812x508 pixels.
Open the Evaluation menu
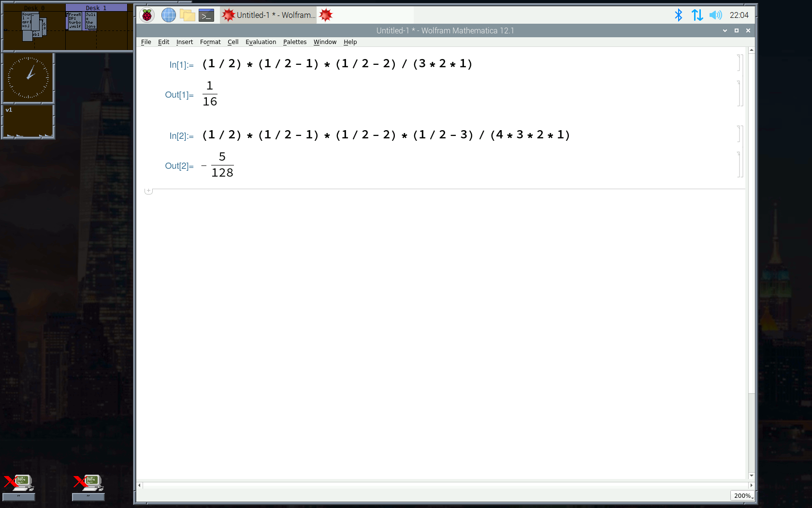[x=261, y=42]
